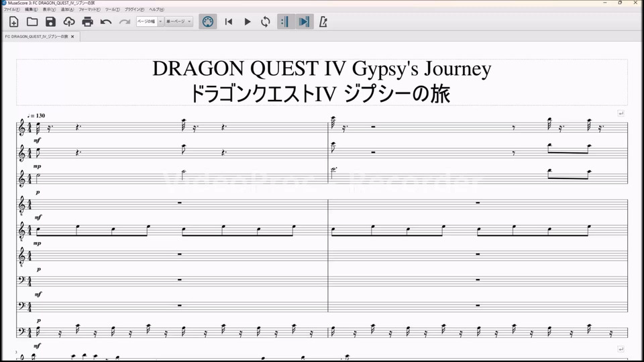Open the ツール menu
Viewport: 644px width, 362px height.
113,9
